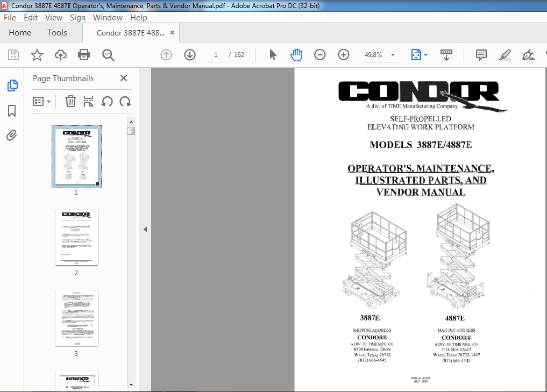
Task: Click the thumbnails scrollbar handle
Action: click(x=131, y=131)
